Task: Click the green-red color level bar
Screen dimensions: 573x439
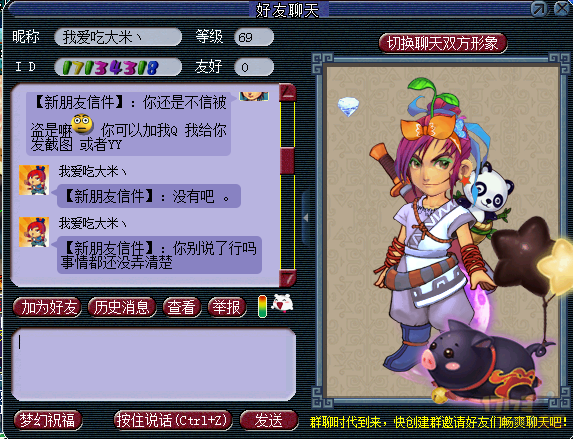Action: [x=262, y=306]
